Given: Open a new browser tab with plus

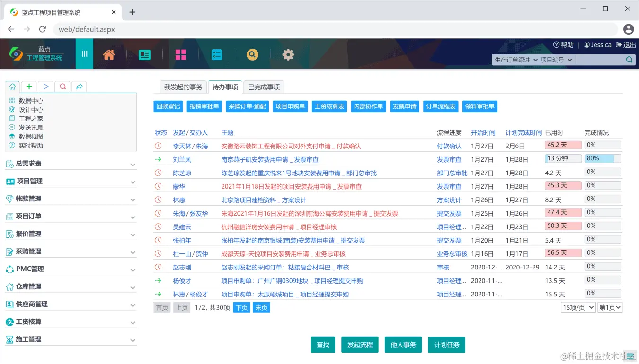Looking at the screenshot, I should (x=132, y=12).
